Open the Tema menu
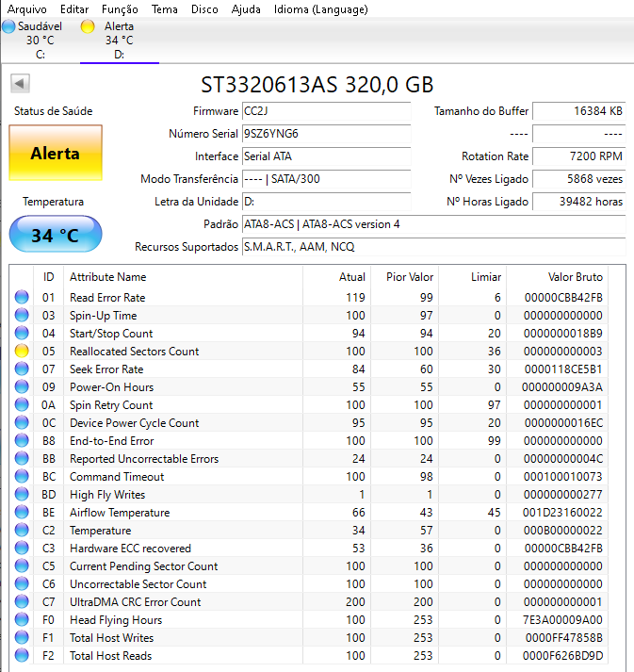 pyautogui.click(x=165, y=9)
